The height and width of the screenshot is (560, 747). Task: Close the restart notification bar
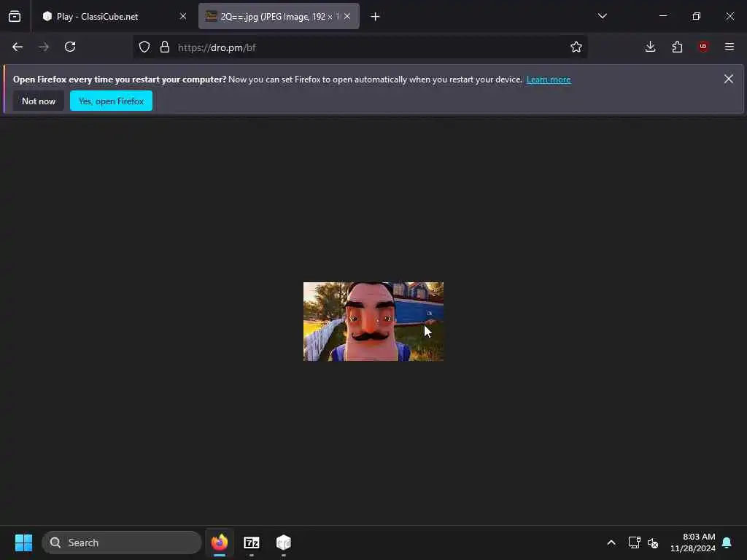coord(729,79)
